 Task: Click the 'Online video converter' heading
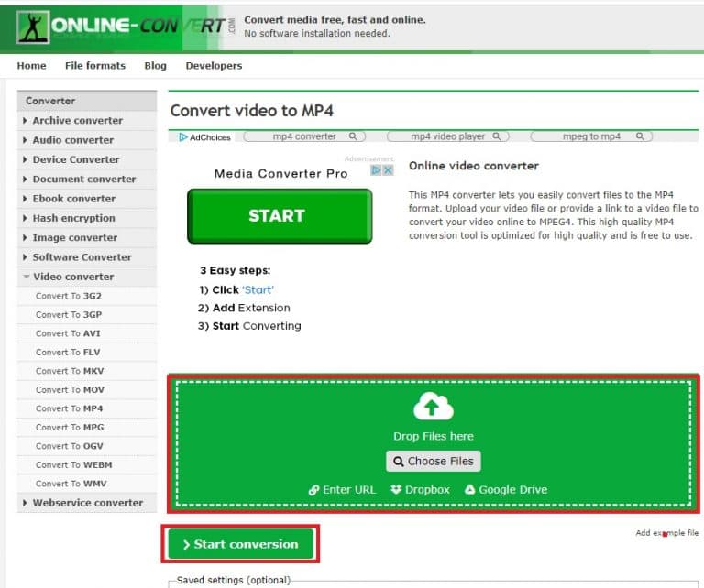coord(474,166)
